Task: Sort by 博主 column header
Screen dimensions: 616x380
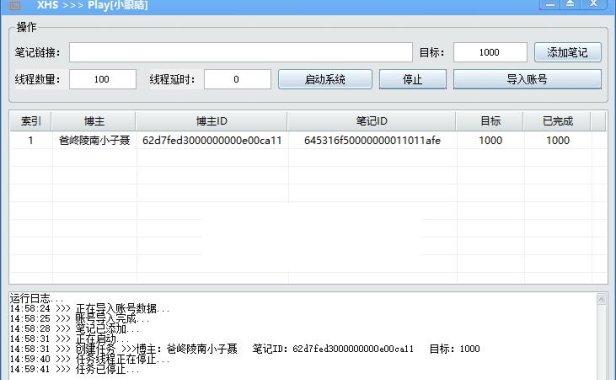Action: click(94, 121)
